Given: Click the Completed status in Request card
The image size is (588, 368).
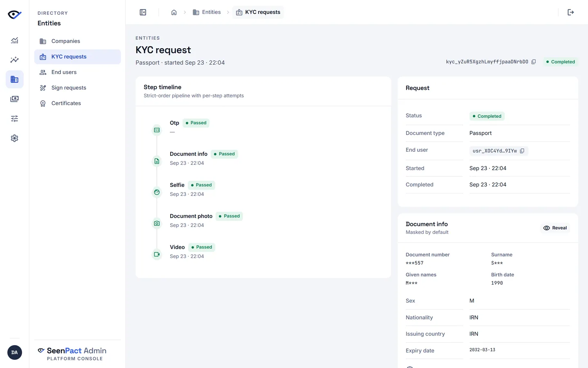Looking at the screenshot, I should [x=487, y=116].
